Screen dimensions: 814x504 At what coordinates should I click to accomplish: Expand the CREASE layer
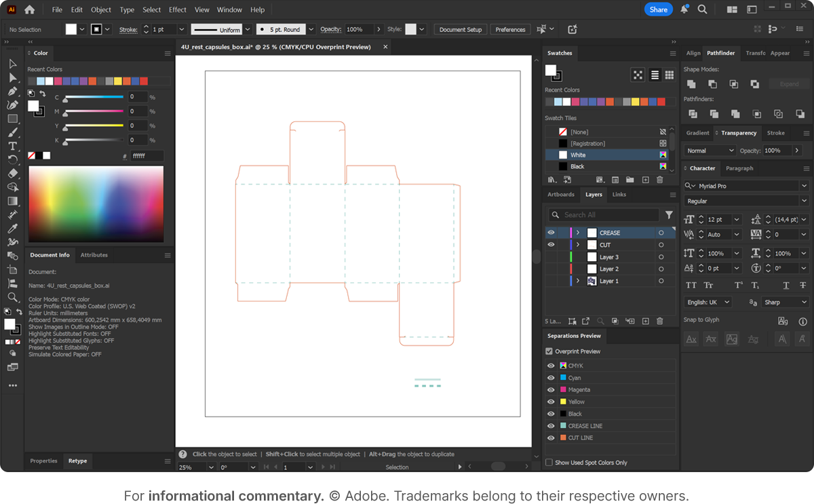click(577, 233)
